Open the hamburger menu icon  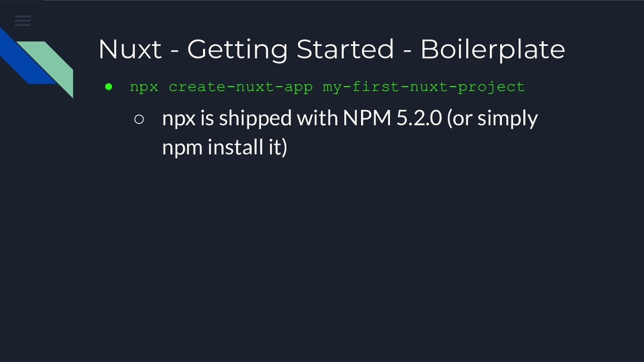(23, 21)
